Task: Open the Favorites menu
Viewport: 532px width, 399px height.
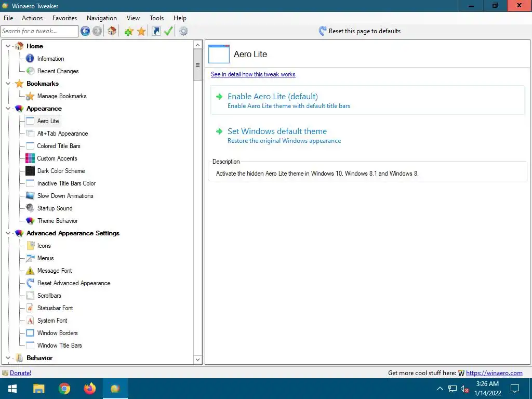Action: (x=64, y=18)
